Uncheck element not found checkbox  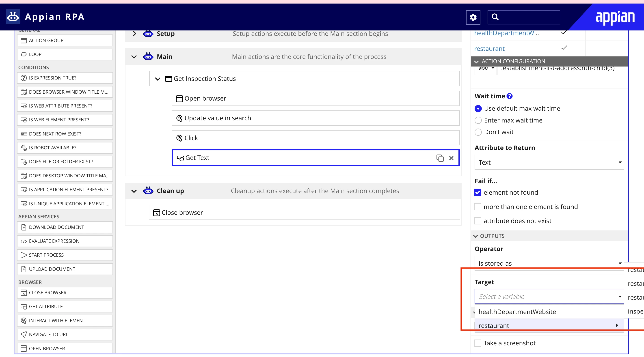coord(478,192)
